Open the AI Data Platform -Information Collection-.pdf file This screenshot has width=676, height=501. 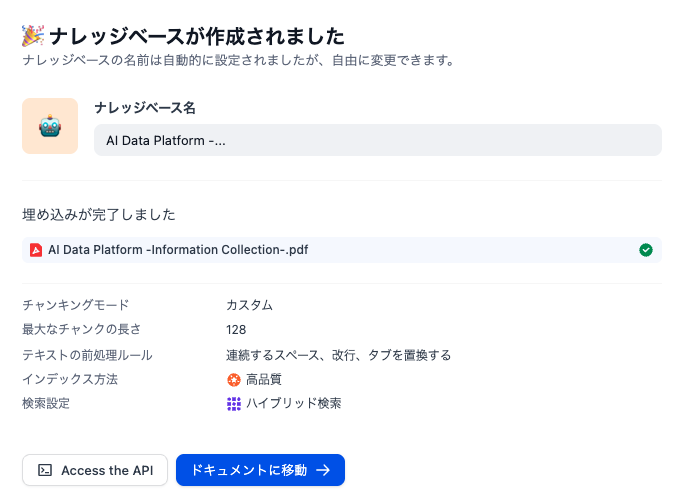(178, 250)
